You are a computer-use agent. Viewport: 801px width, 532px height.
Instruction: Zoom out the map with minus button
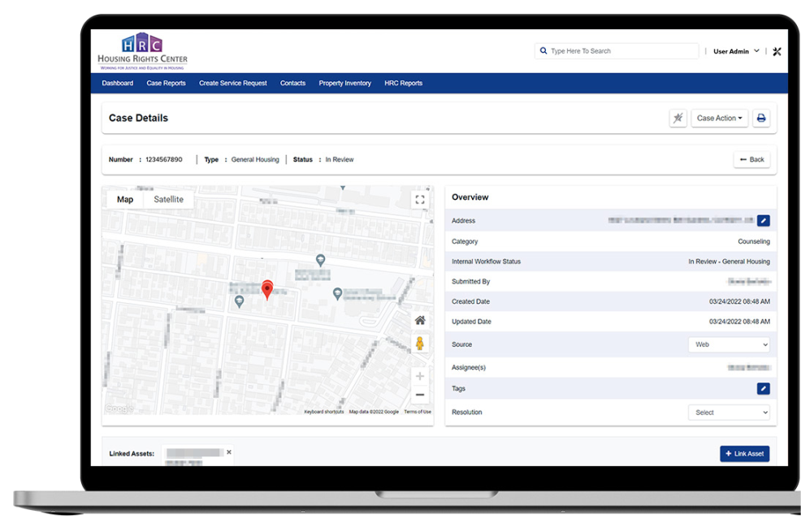point(420,396)
